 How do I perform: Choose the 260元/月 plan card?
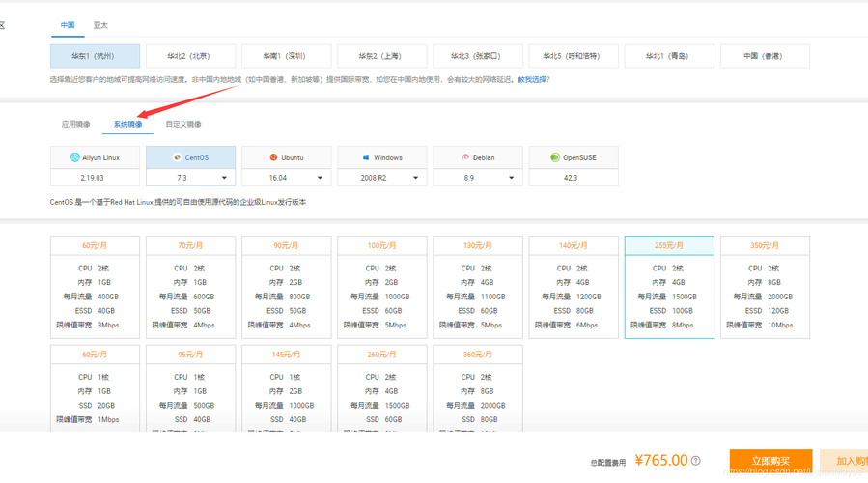pyautogui.click(x=382, y=388)
